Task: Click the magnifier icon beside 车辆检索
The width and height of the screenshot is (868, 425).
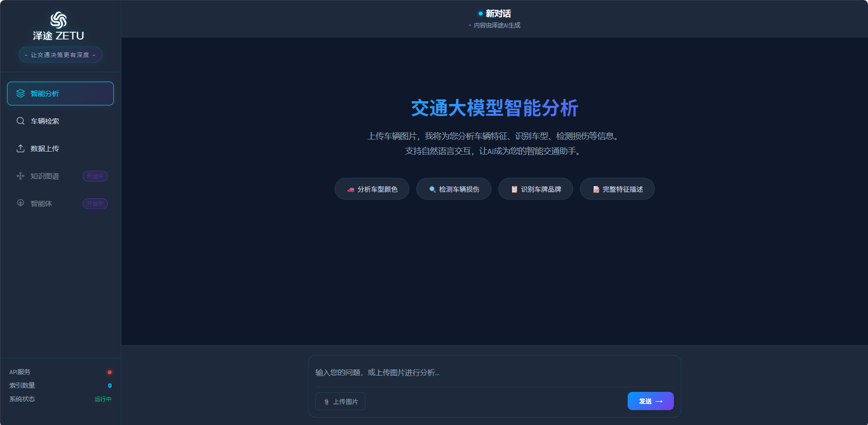Action: pyautogui.click(x=21, y=121)
